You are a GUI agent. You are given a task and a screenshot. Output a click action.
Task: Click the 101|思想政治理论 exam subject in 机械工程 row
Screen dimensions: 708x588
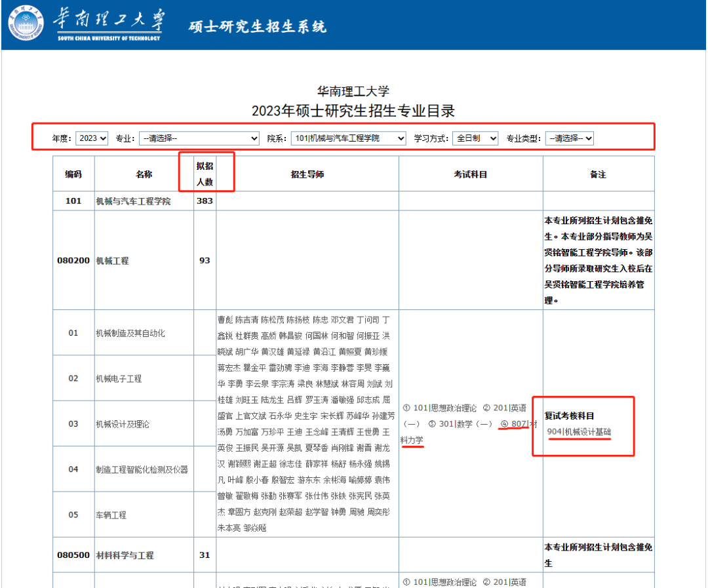pyautogui.click(x=444, y=408)
